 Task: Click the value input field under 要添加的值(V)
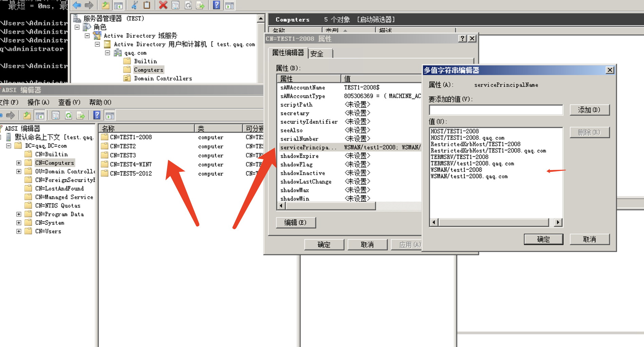(x=496, y=110)
